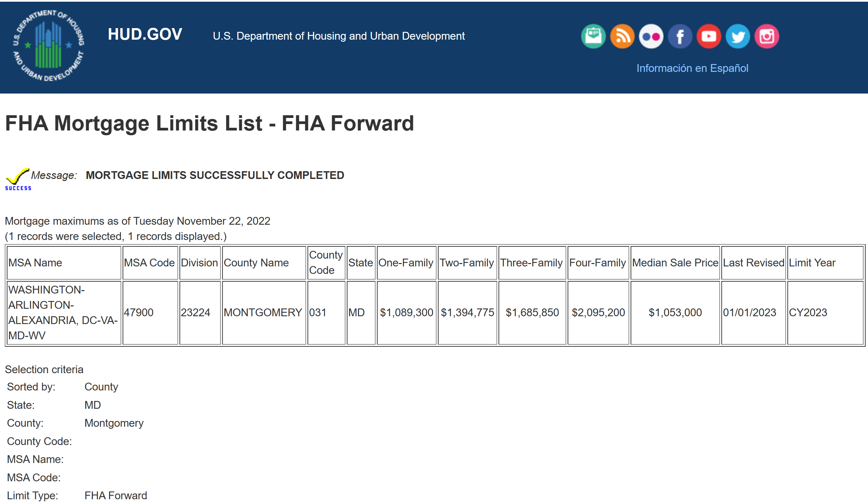The width and height of the screenshot is (868, 504).
Task: Click the 031 county code cell
Action: pos(326,313)
